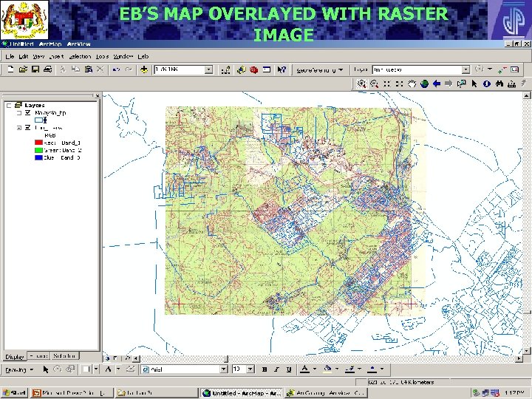Select the Zoom In magnifier tool
The width and height of the screenshot is (532, 399).
click(x=361, y=83)
